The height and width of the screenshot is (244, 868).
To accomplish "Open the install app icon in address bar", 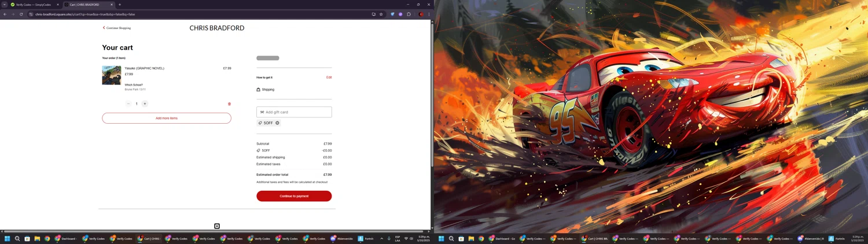I will pyautogui.click(x=374, y=14).
